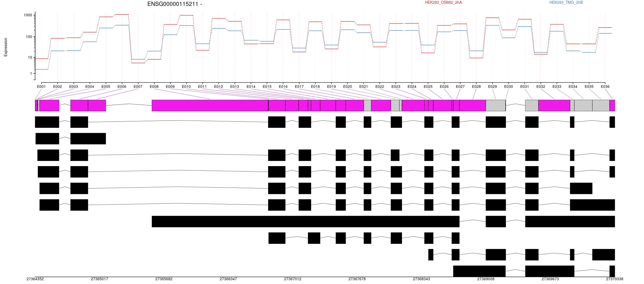Click the y-axis tick value 100

click(x=29, y=37)
